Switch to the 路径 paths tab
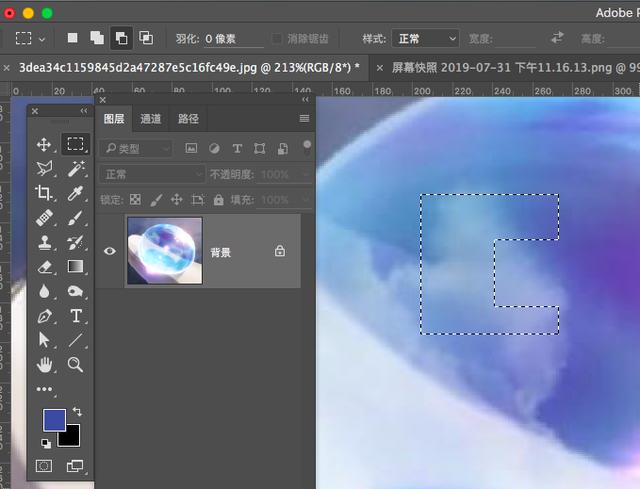The image size is (640, 489). click(188, 119)
